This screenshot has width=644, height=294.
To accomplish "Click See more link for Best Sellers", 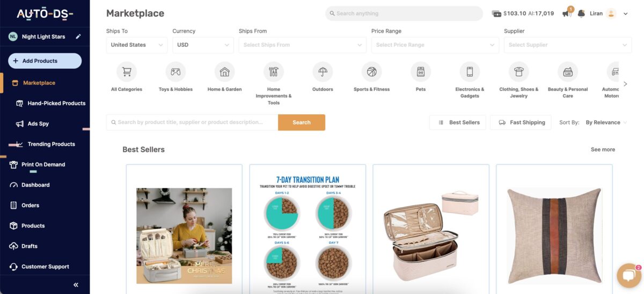I will click(x=603, y=150).
